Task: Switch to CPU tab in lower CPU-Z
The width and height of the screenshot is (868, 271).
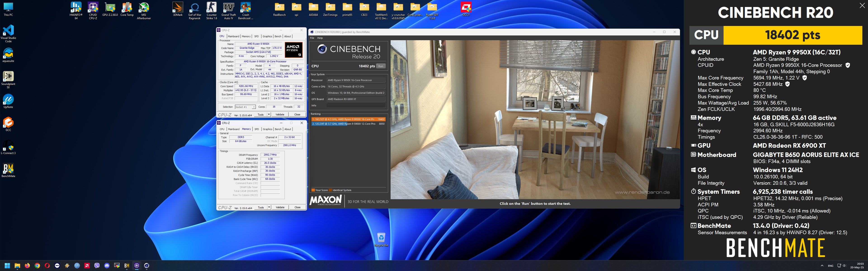Action: (222, 129)
